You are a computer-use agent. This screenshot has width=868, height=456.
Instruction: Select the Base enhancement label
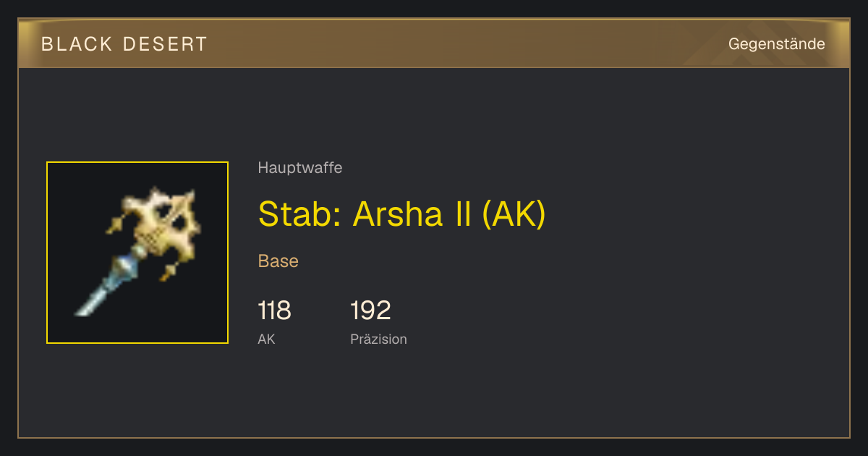278,261
